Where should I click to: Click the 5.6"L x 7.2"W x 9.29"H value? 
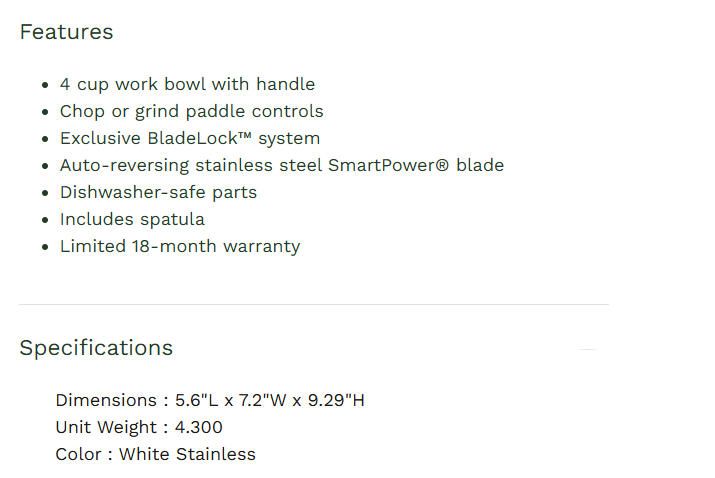tap(270, 400)
